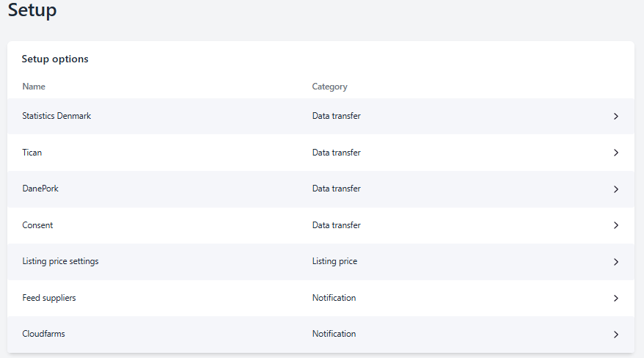
Task: Open DanePork using its right arrow icon
Action: tap(615, 189)
